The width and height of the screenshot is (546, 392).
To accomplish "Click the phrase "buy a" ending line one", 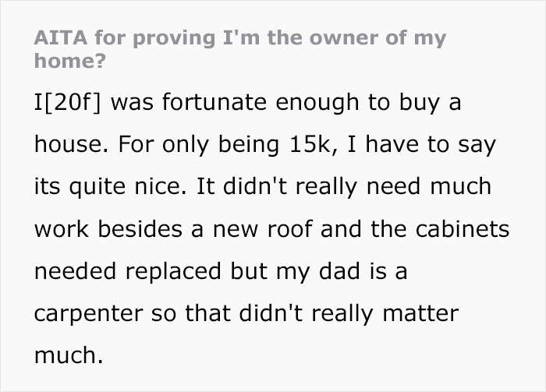I will pos(431,104).
